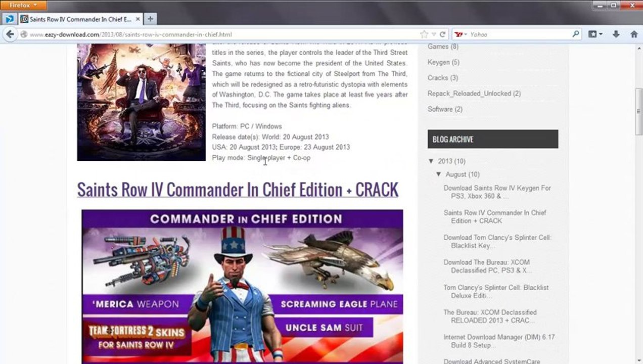The width and height of the screenshot is (643, 364).
Task: Open Saints Row IV Commander In Chief archive link
Action: click(x=495, y=217)
